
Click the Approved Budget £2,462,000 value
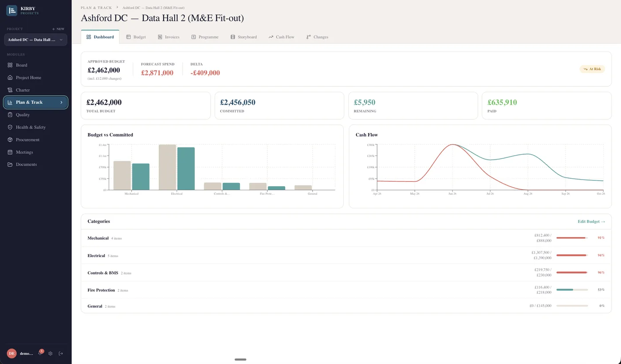click(104, 70)
